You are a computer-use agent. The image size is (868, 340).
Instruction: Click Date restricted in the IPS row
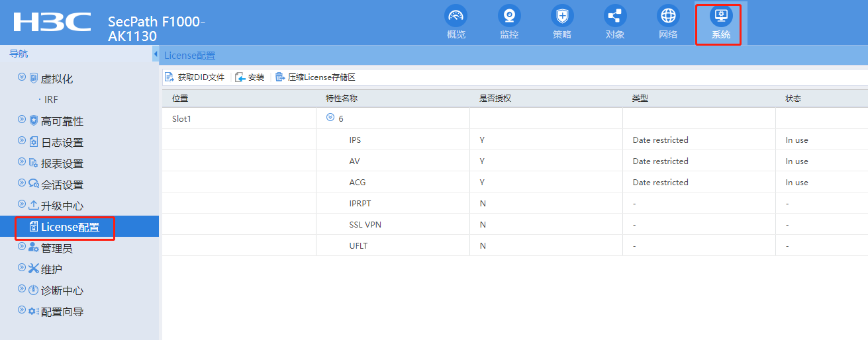click(x=660, y=140)
